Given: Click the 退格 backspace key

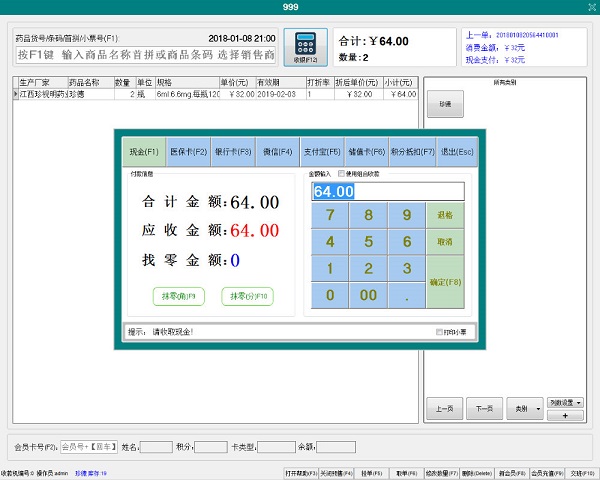Looking at the screenshot, I should coord(445,215).
